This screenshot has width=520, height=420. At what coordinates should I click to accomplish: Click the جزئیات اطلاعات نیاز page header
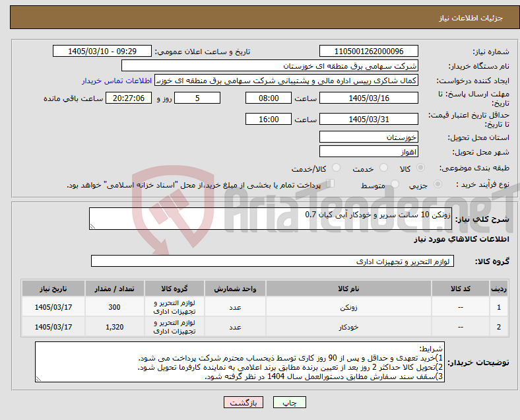471,18
